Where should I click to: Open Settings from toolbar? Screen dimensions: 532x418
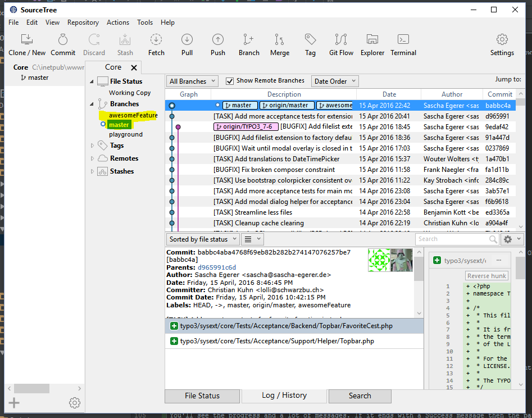point(502,45)
